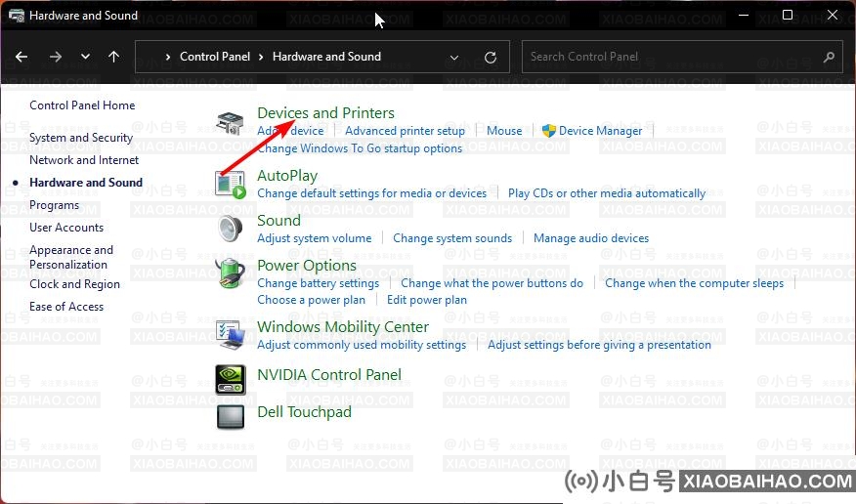Click Adjust settings before giving a presentation
This screenshot has height=504, width=856.
599,345
